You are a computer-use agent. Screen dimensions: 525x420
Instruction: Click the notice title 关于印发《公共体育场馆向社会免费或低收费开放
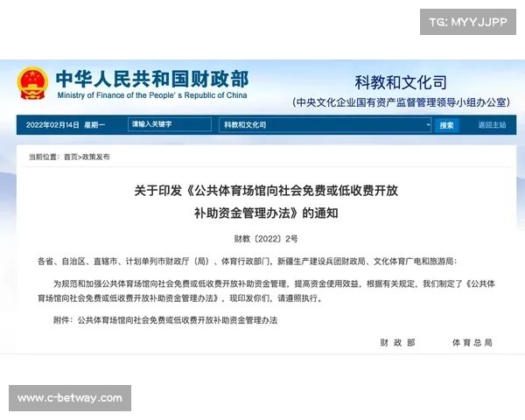[x=266, y=191]
